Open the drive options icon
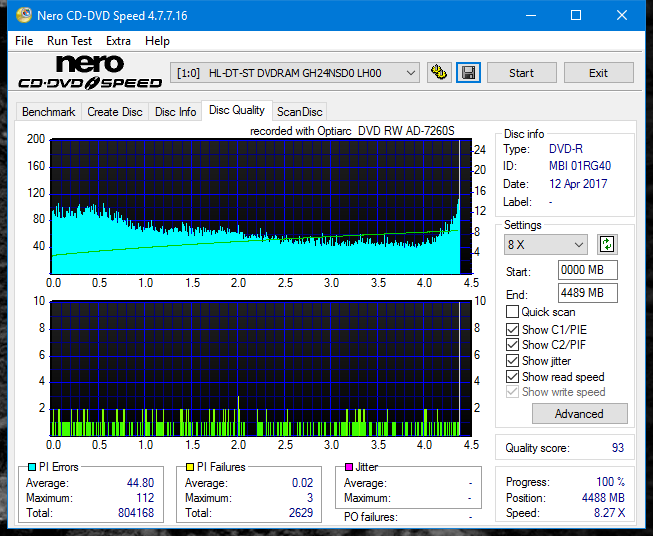653x536 pixels. coord(439,73)
